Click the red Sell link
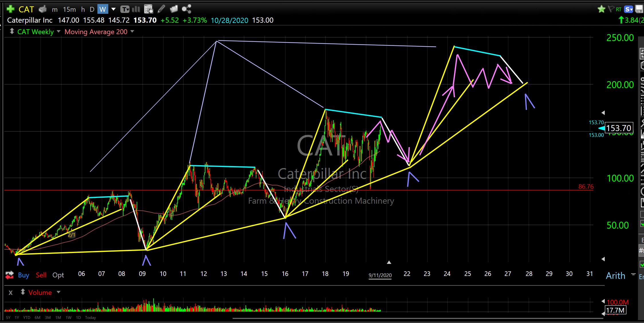The width and height of the screenshot is (644, 323). click(x=41, y=275)
